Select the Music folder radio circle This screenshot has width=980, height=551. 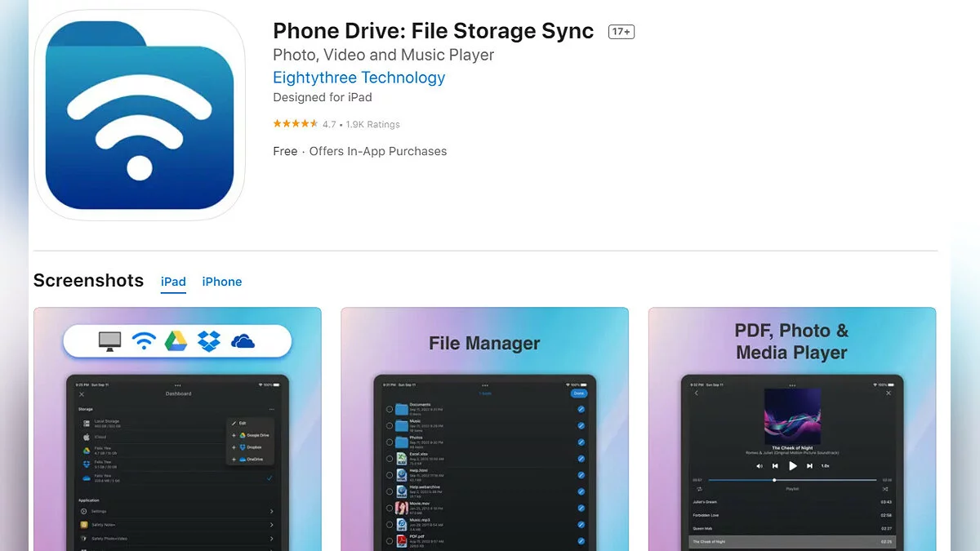[390, 426]
